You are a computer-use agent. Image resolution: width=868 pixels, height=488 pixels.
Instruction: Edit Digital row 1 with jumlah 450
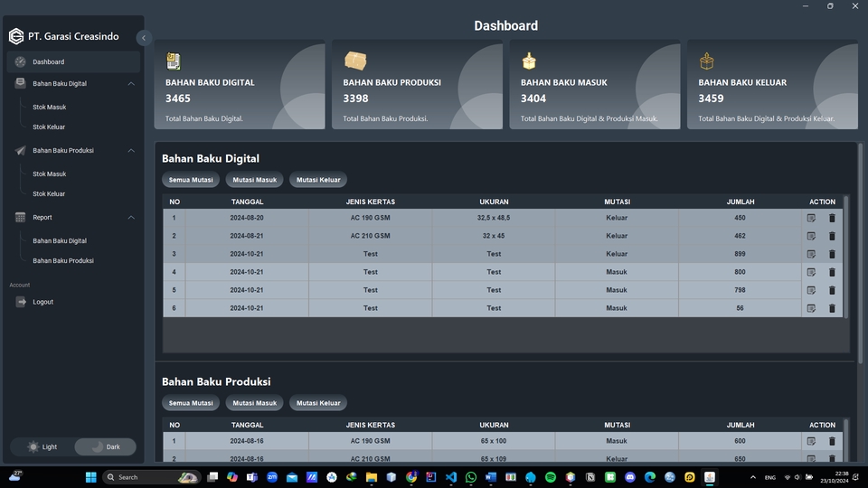[811, 218]
